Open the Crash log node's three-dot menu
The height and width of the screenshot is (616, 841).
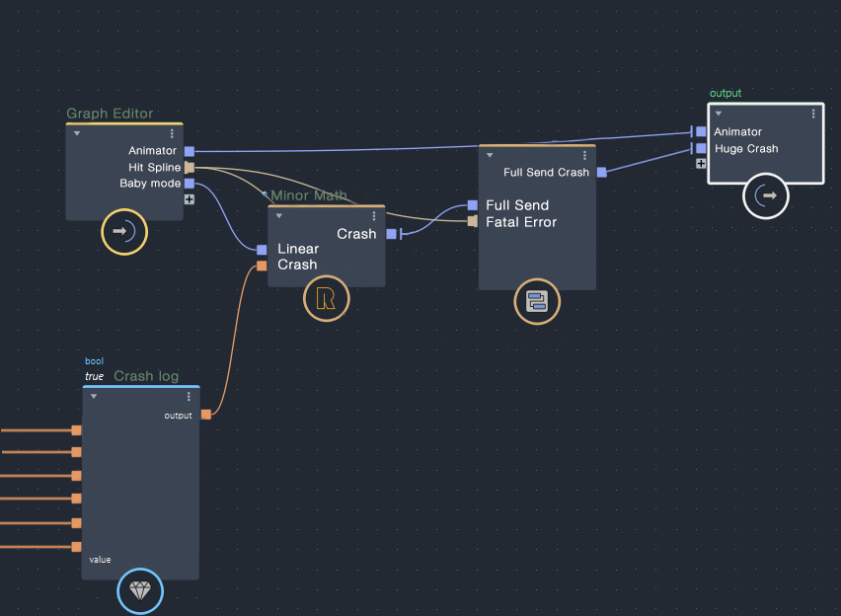(189, 397)
